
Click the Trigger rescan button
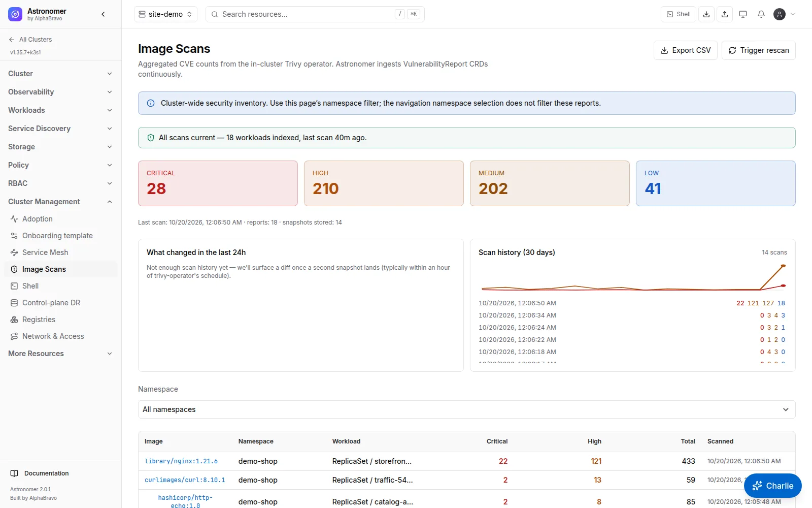(758, 50)
